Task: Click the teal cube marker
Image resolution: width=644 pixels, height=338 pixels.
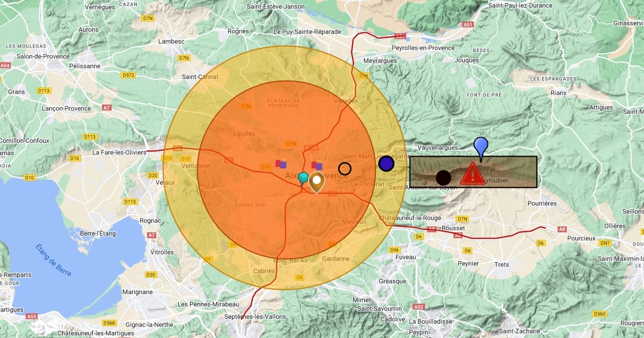Action: point(303,179)
